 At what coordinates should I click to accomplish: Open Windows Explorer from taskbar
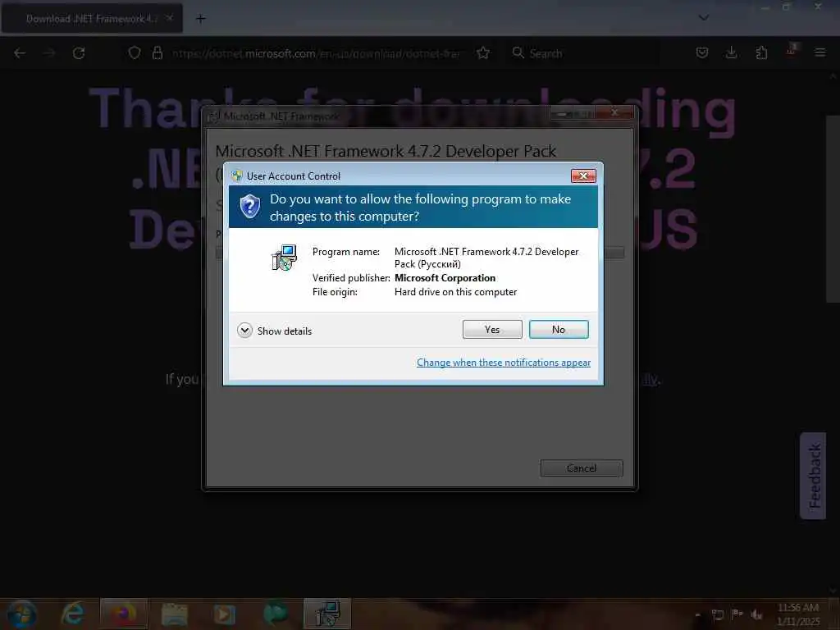(174, 614)
